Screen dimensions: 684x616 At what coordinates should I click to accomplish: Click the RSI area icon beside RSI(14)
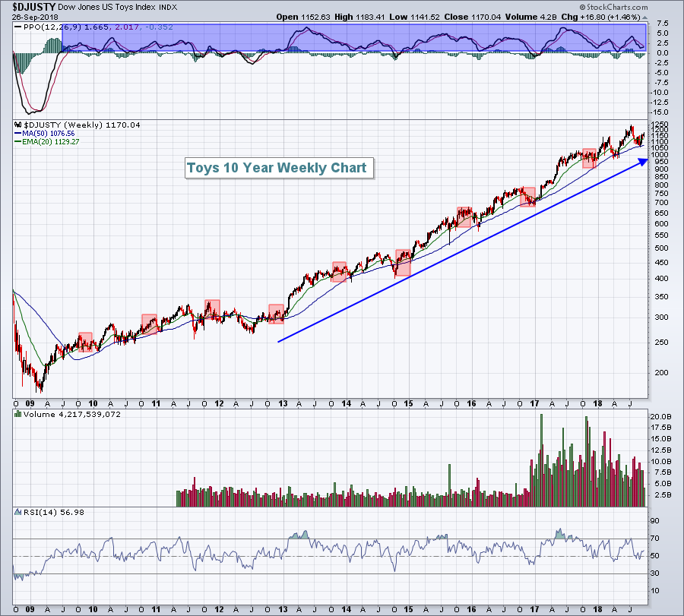pos(18,512)
